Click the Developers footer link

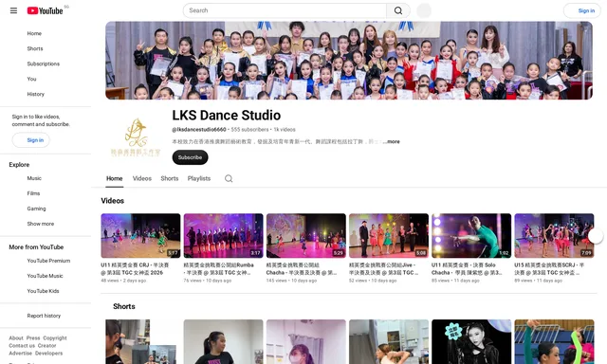click(48, 354)
